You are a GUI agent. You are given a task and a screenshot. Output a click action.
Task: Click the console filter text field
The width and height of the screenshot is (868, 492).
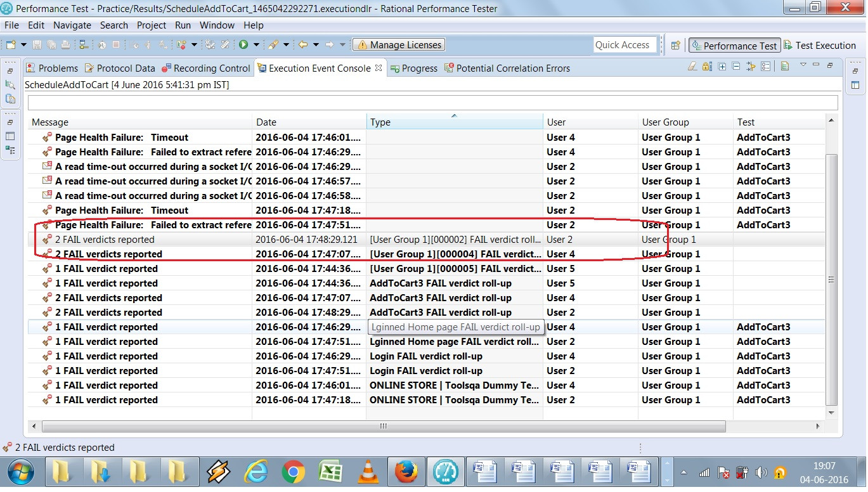tap(433, 103)
